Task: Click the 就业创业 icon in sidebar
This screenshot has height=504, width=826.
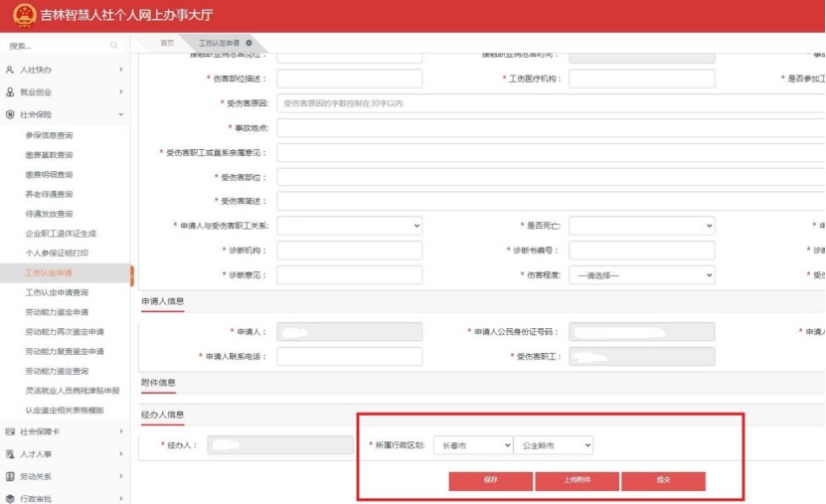Action: click(x=10, y=91)
